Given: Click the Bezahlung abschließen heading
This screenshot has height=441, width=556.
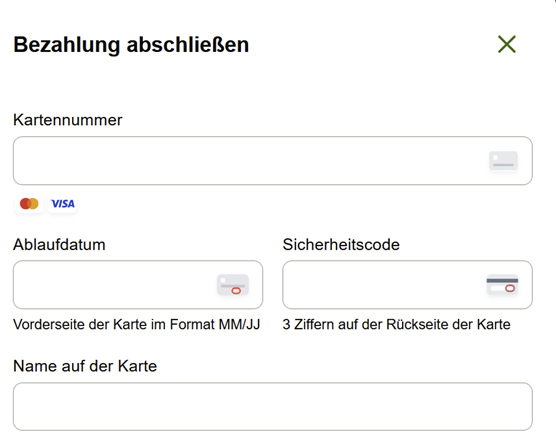Looking at the screenshot, I should pyautogui.click(x=131, y=45).
